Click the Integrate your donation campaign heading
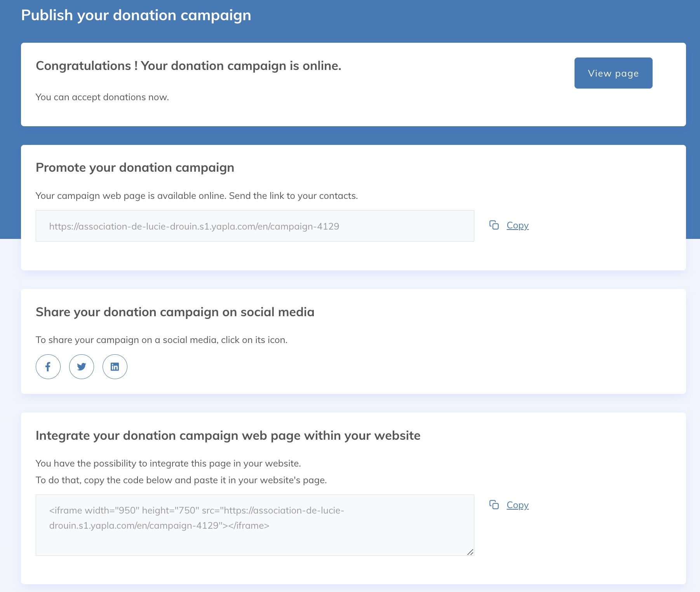Image resolution: width=700 pixels, height=592 pixels. (228, 435)
